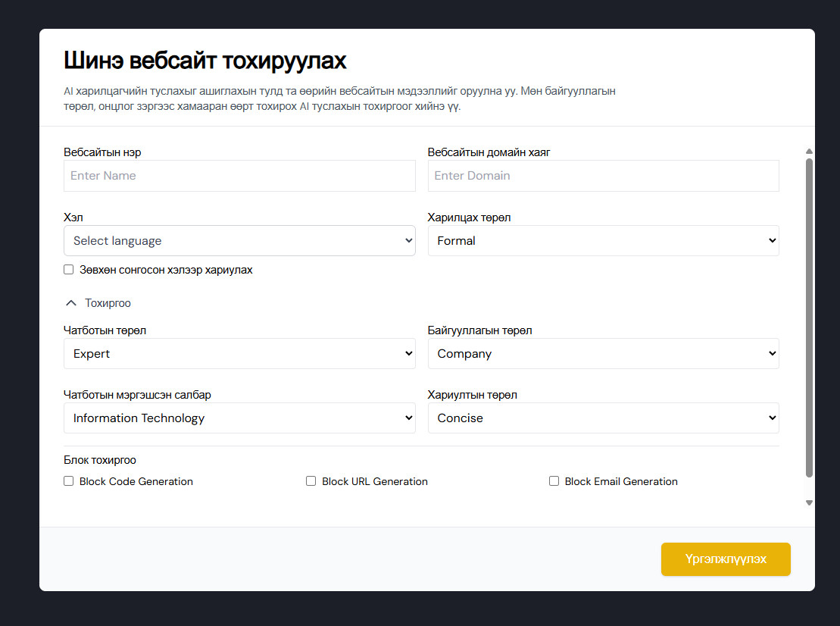Enable Block URL Generation checkbox
The width and height of the screenshot is (840, 626).
(311, 481)
